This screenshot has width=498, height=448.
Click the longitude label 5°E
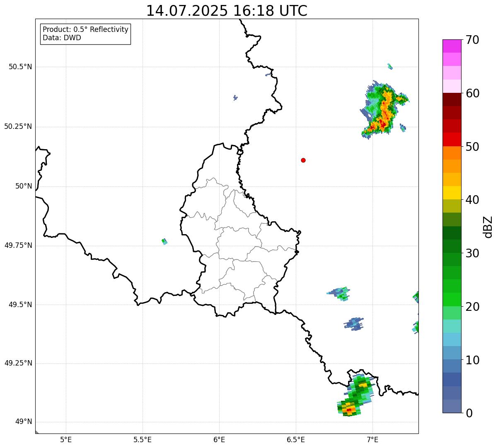point(66,439)
